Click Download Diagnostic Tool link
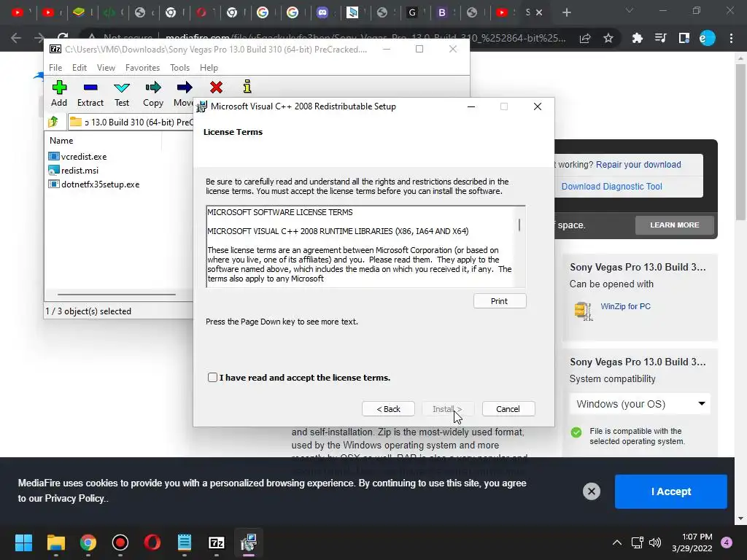Image resolution: width=747 pixels, height=560 pixels. (612, 186)
